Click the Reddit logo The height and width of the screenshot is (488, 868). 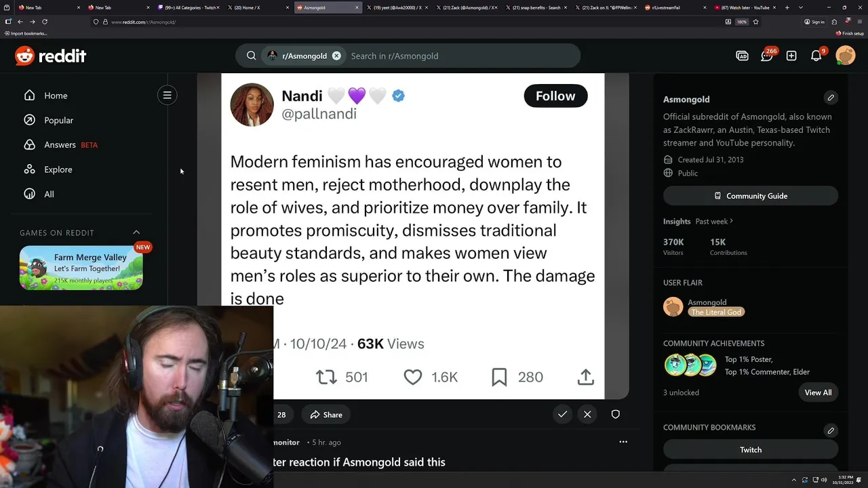[x=51, y=56]
